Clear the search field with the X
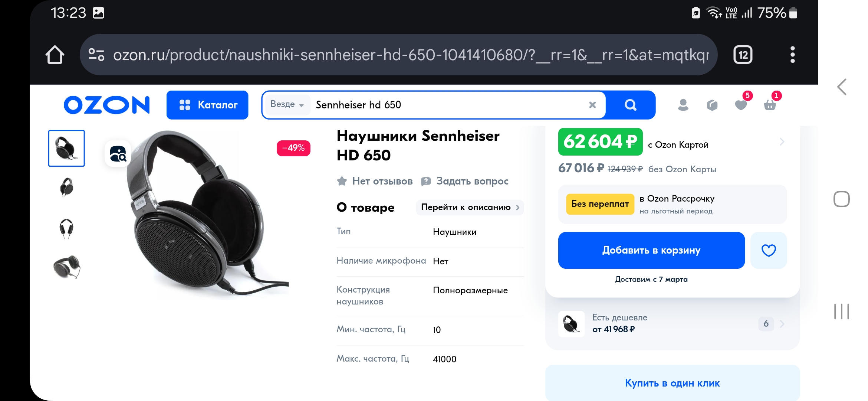Screen dimensions: 868x401 point(592,105)
